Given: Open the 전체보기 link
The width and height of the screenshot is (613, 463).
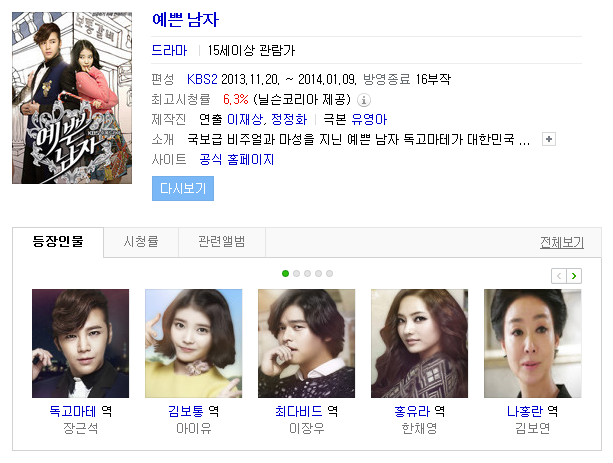Looking at the screenshot, I should point(562,243).
